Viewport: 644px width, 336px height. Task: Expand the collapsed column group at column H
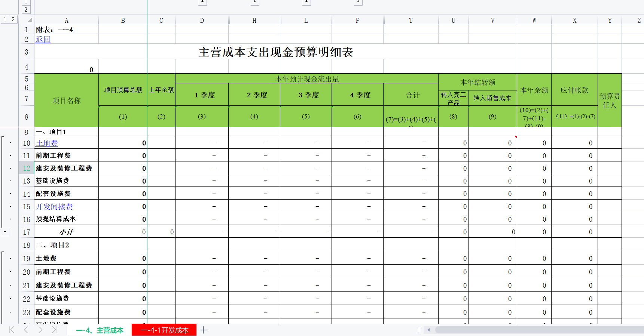click(255, 2)
